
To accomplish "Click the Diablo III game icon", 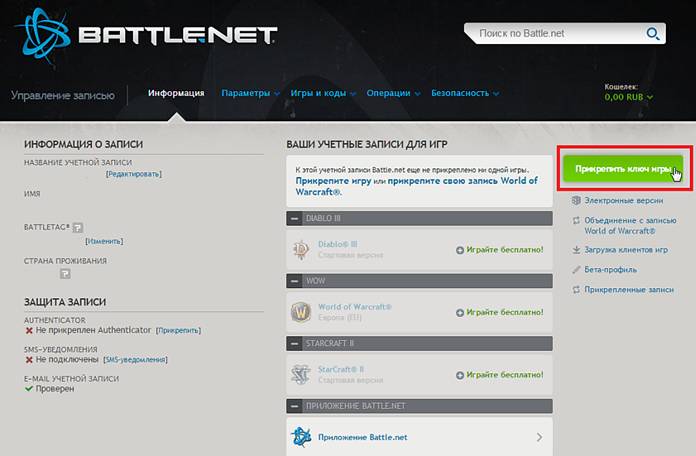I will pos(301,250).
